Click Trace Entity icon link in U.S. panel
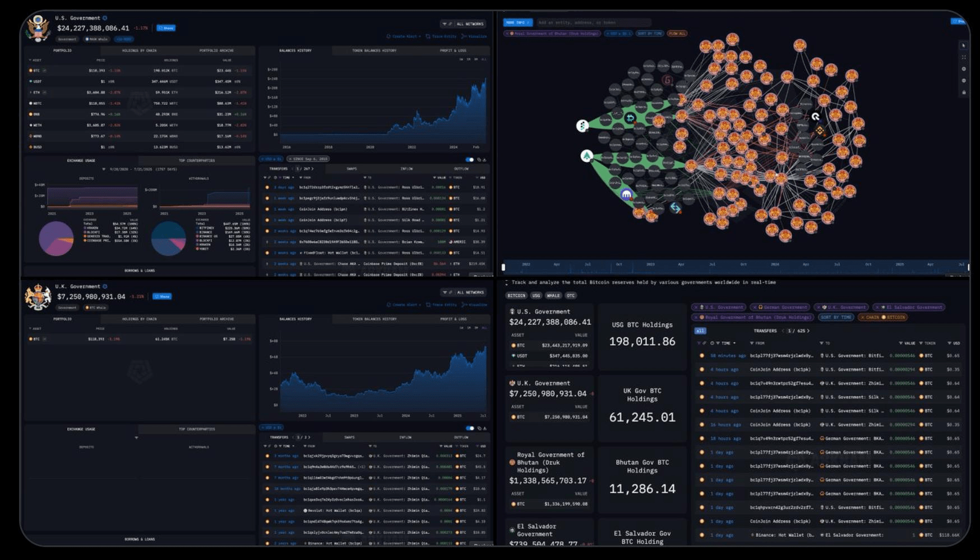This screenshot has height=560, width=980. click(441, 36)
